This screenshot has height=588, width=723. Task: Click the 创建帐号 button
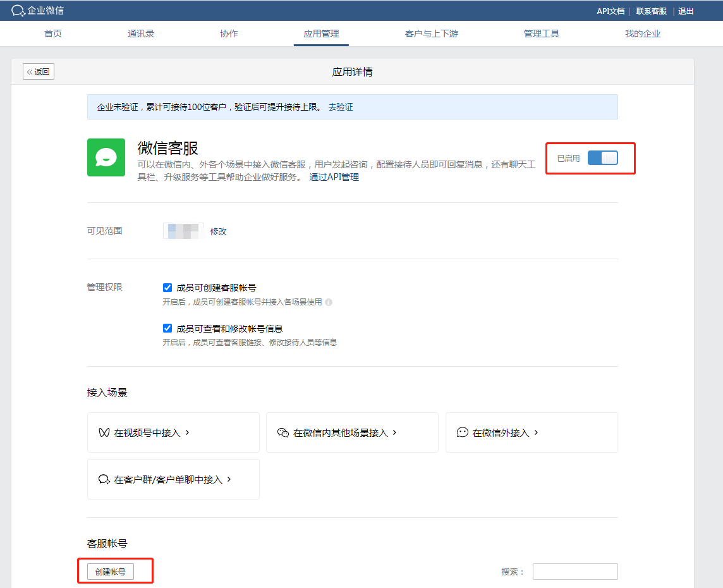tap(111, 572)
